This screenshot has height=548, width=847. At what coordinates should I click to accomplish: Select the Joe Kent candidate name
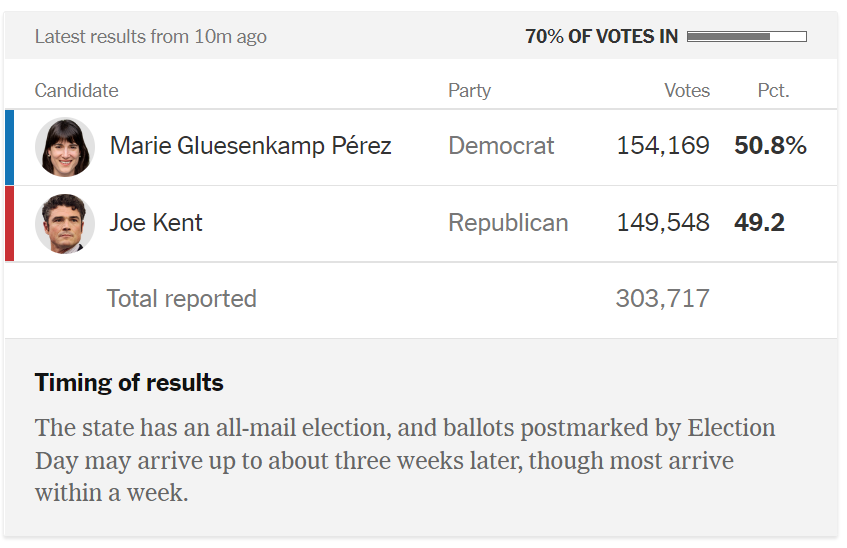[156, 223]
